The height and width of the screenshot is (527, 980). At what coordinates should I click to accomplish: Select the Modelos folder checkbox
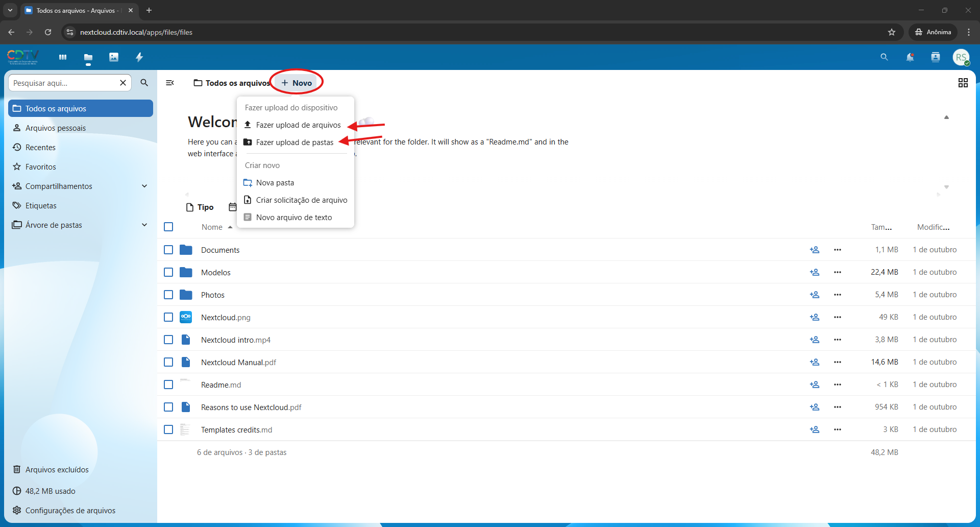coord(168,272)
